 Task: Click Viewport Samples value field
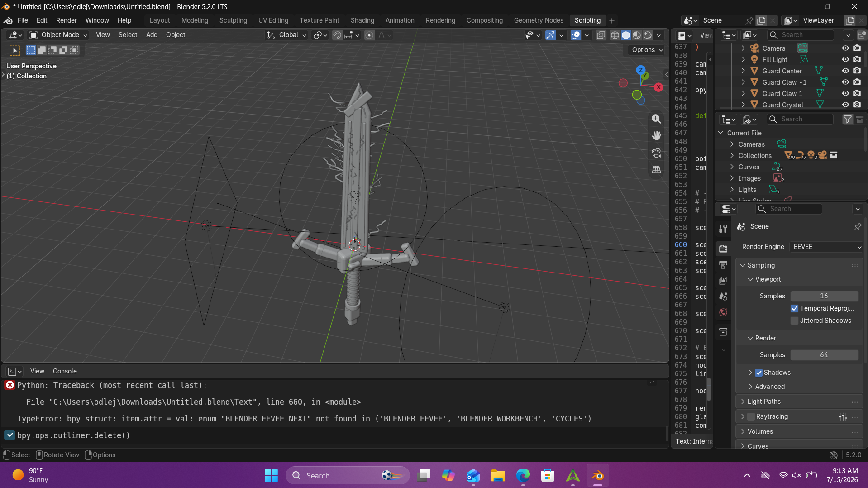click(824, 296)
